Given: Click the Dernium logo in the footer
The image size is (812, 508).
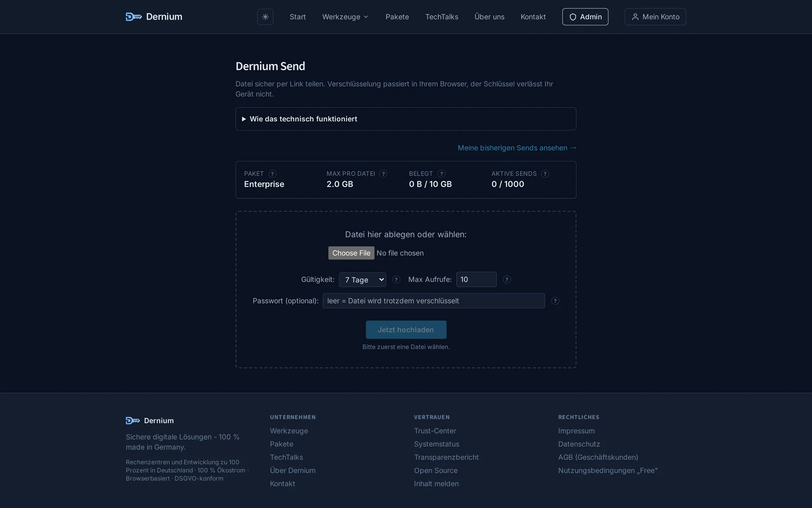Looking at the screenshot, I should (150, 420).
